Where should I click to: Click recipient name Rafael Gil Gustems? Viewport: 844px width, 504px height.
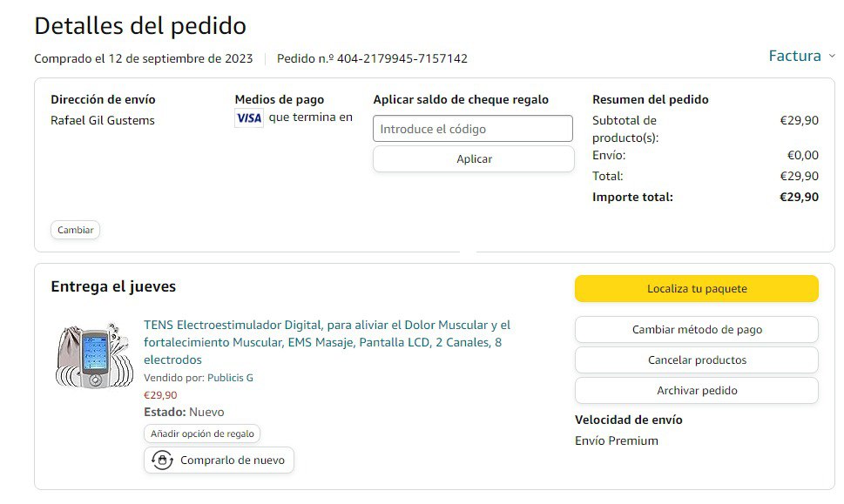[x=103, y=120]
